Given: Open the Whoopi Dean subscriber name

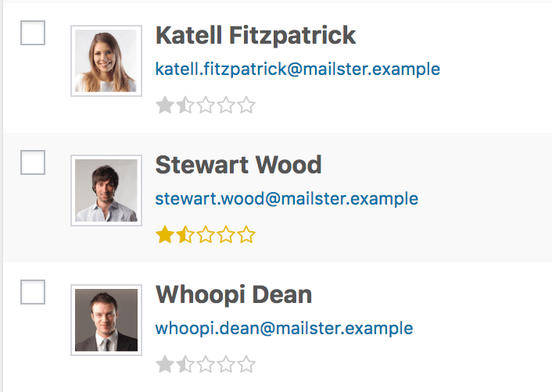Looking at the screenshot, I should (234, 294).
